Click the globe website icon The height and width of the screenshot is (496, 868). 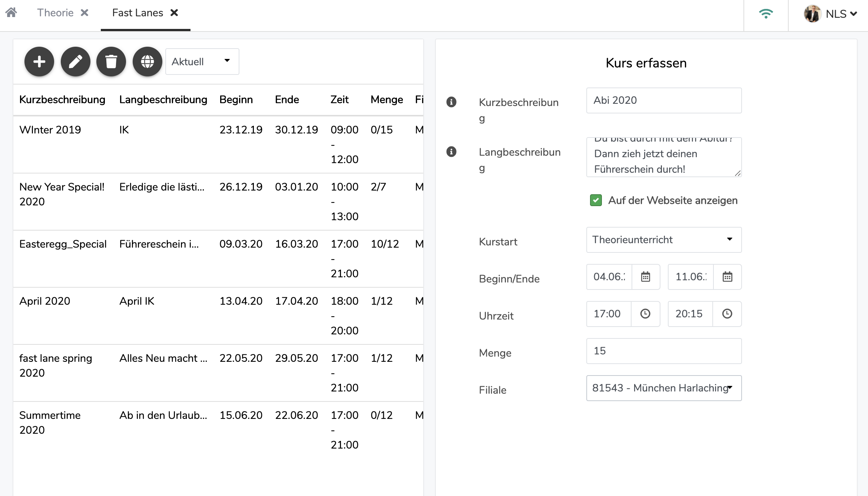point(147,62)
